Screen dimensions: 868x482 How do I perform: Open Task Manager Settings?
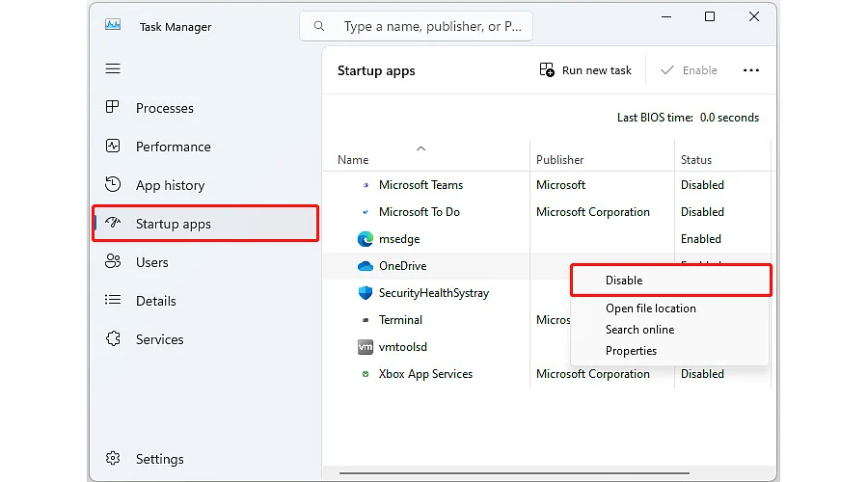pos(204,459)
